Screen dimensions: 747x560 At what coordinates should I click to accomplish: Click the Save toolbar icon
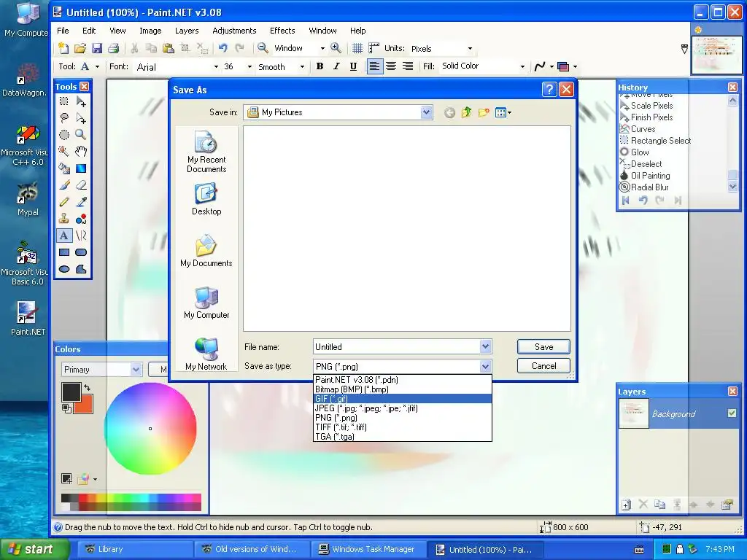pyautogui.click(x=97, y=48)
